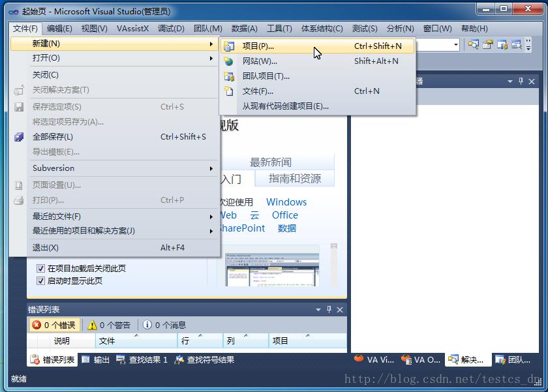Open the toolbar combo box dropdown arrow
The width and height of the screenshot is (548, 392).
pos(456,45)
